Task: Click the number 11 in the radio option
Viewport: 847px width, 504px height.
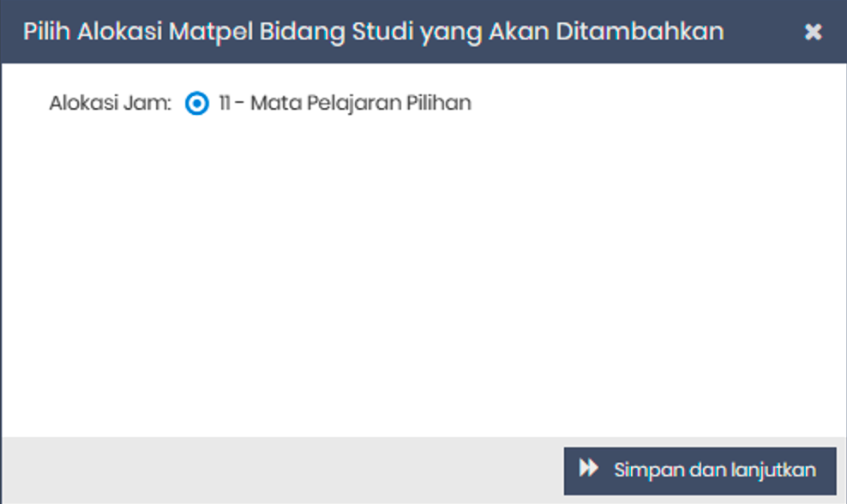Action: pos(225,103)
